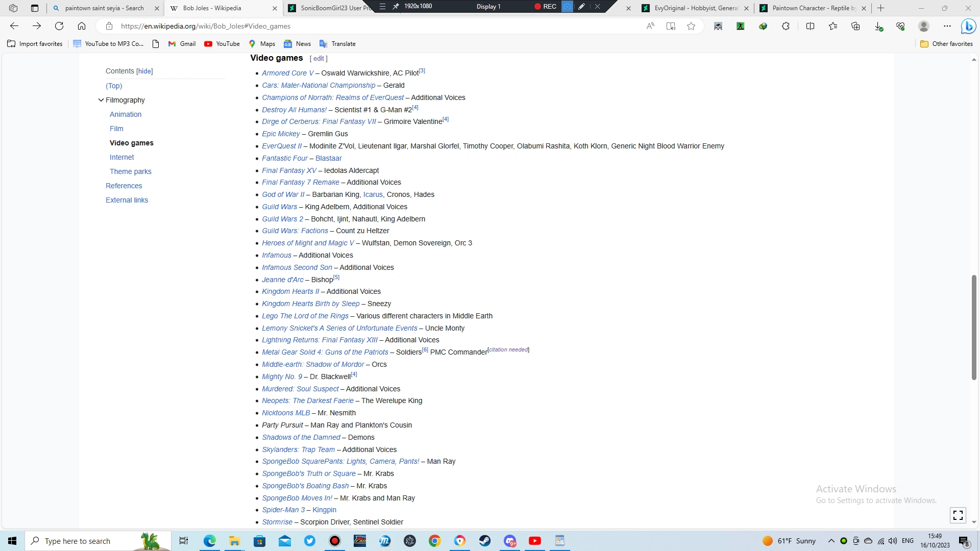Screen dimensions: 980x551
Task: Open the Downloads icon in toolbar
Action: (x=878, y=26)
